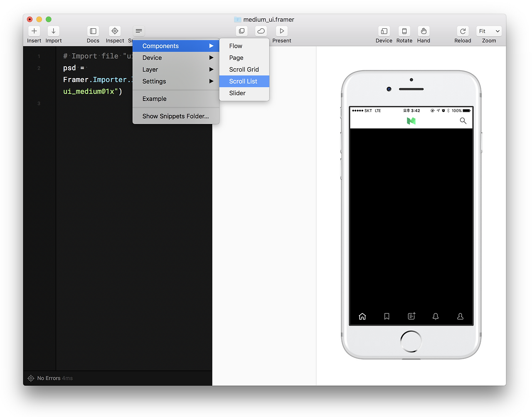Select the highlighted Scroll List item
The width and height of the screenshot is (532, 417).
tap(244, 81)
